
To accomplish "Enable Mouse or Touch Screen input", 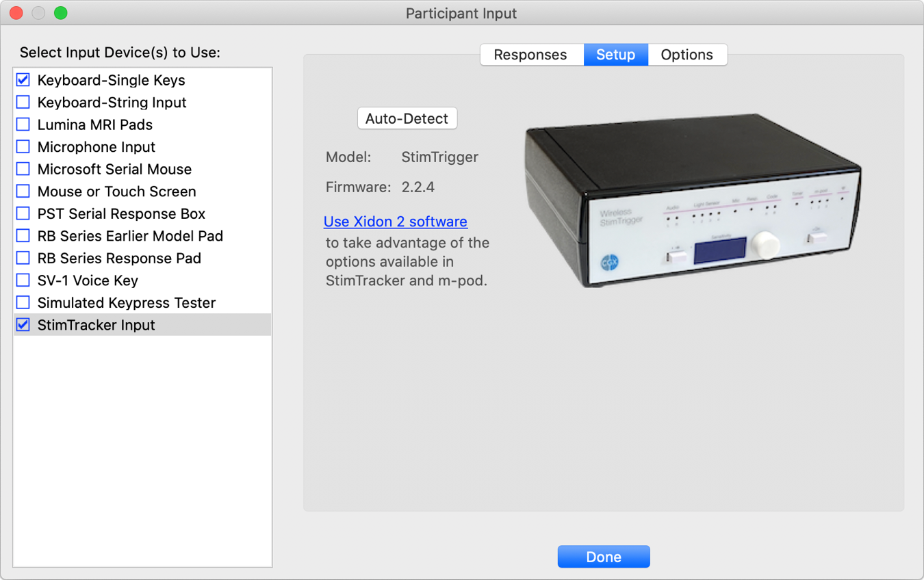I will [23, 192].
